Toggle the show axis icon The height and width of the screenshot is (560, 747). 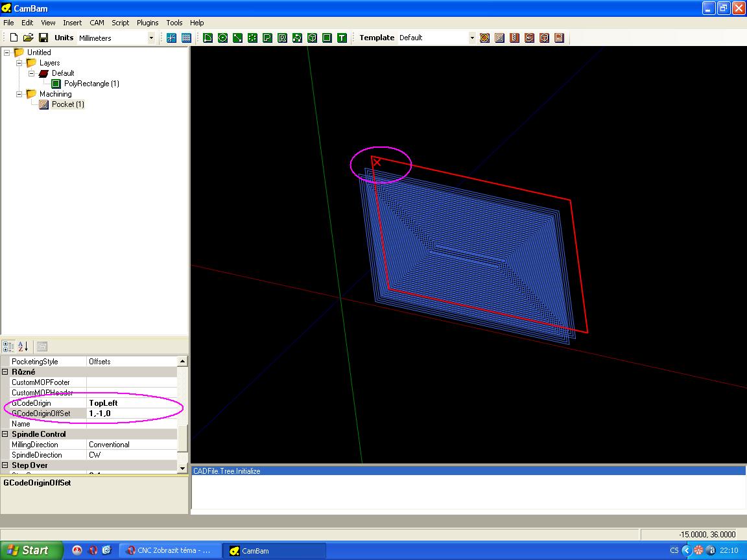click(x=171, y=38)
